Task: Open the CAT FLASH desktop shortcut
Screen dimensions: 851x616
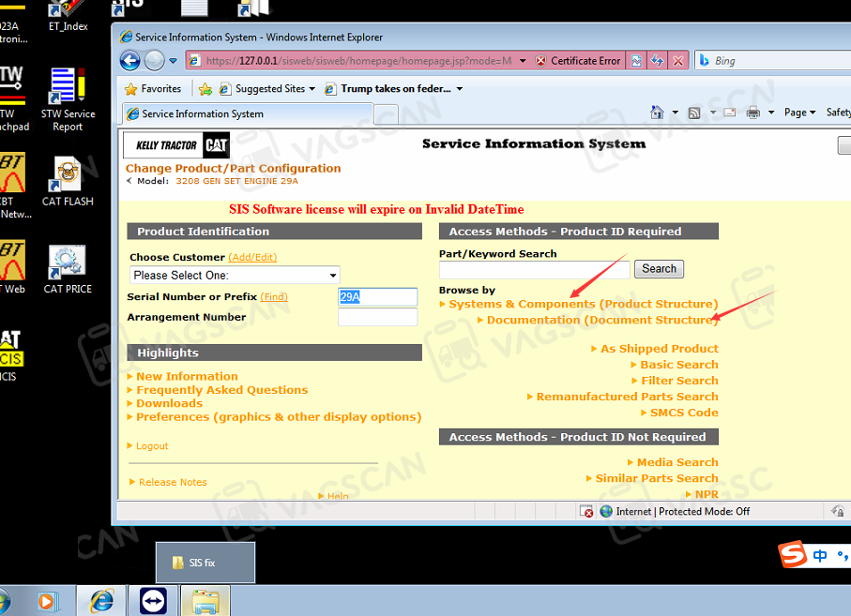Action: (68, 181)
